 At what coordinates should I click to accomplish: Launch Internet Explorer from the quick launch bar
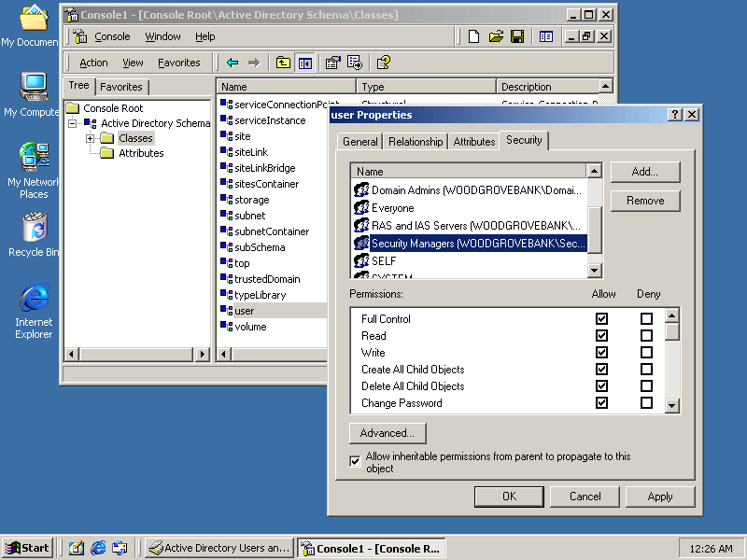click(98, 548)
